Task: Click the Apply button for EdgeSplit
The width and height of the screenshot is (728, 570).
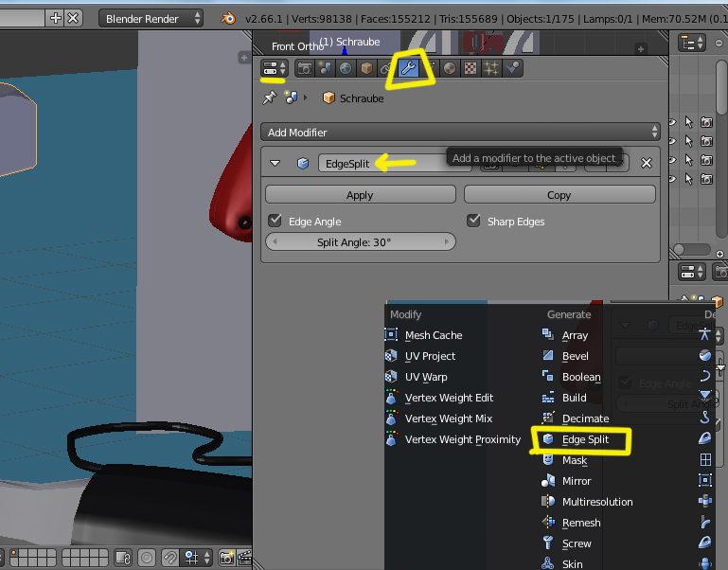Action: click(x=361, y=195)
